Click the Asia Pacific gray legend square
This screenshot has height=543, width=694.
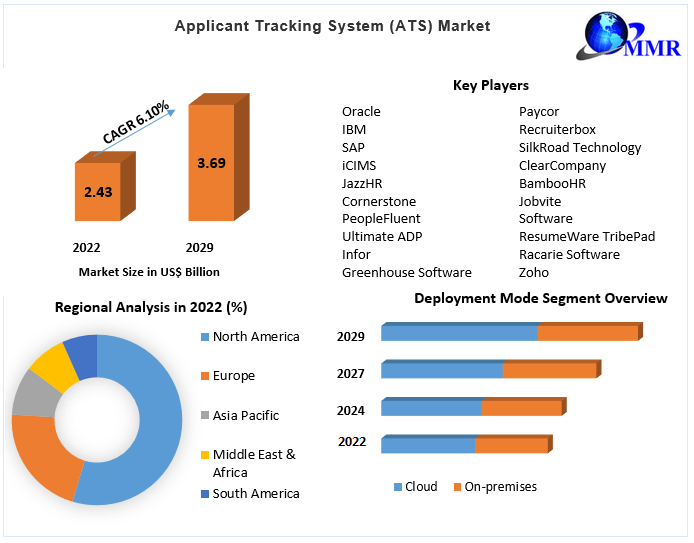205,415
